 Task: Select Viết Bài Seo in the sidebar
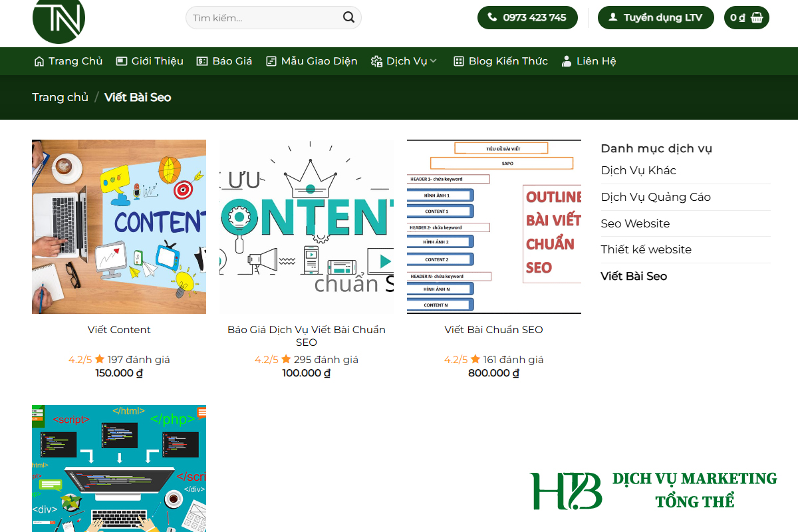[x=634, y=276]
